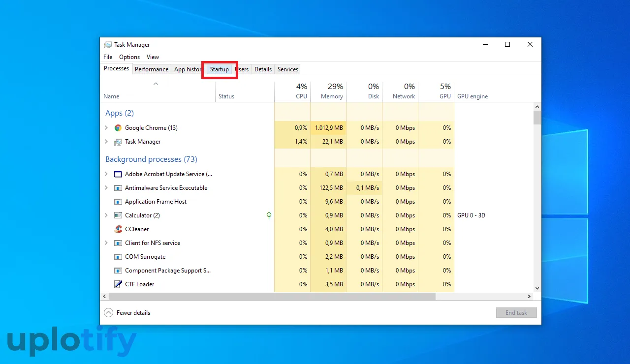Click Chrome's 1.012,9 MB memory value
The image size is (630, 364).
click(x=329, y=128)
